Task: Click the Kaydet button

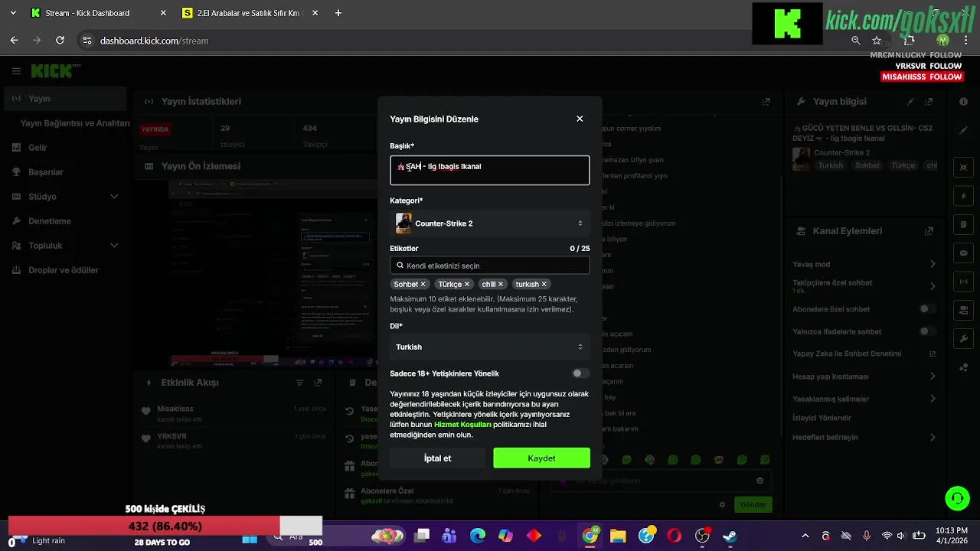Action: point(541,458)
